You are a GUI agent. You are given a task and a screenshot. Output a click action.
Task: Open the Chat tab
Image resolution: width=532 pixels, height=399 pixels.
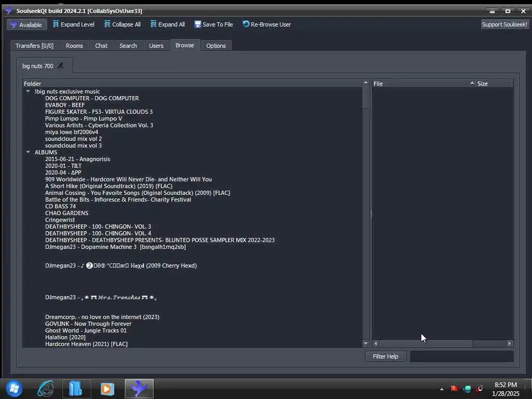101,46
